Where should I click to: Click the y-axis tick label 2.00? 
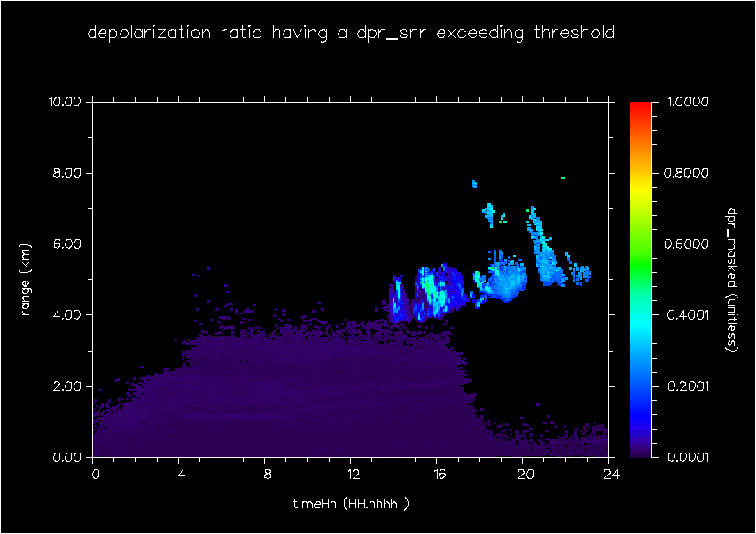(67, 386)
